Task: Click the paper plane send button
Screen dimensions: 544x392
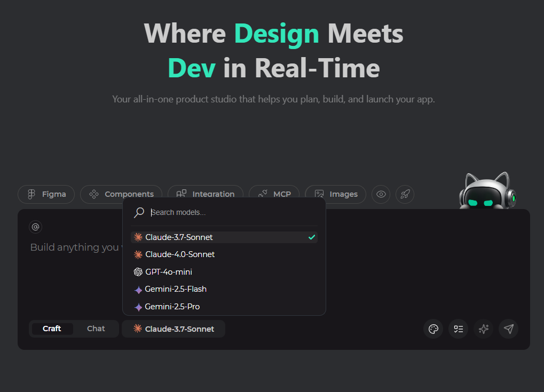Action: (x=509, y=329)
